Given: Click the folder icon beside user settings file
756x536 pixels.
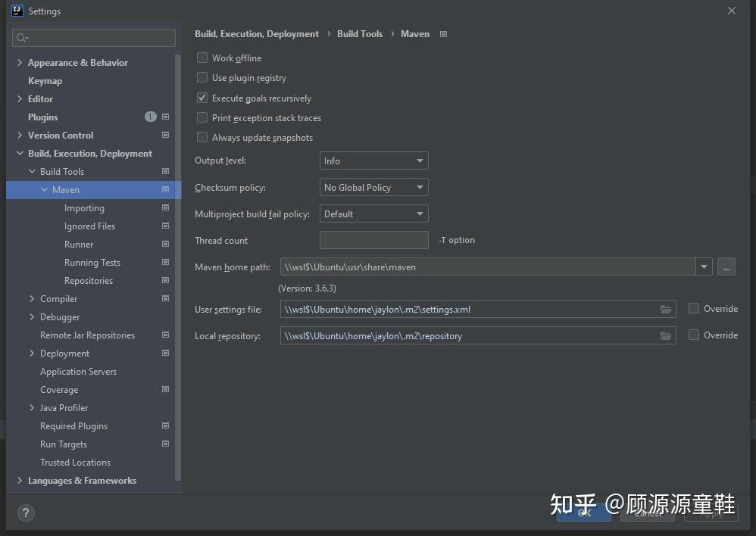Looking at the screenshot, I should [x=666, y=309].
